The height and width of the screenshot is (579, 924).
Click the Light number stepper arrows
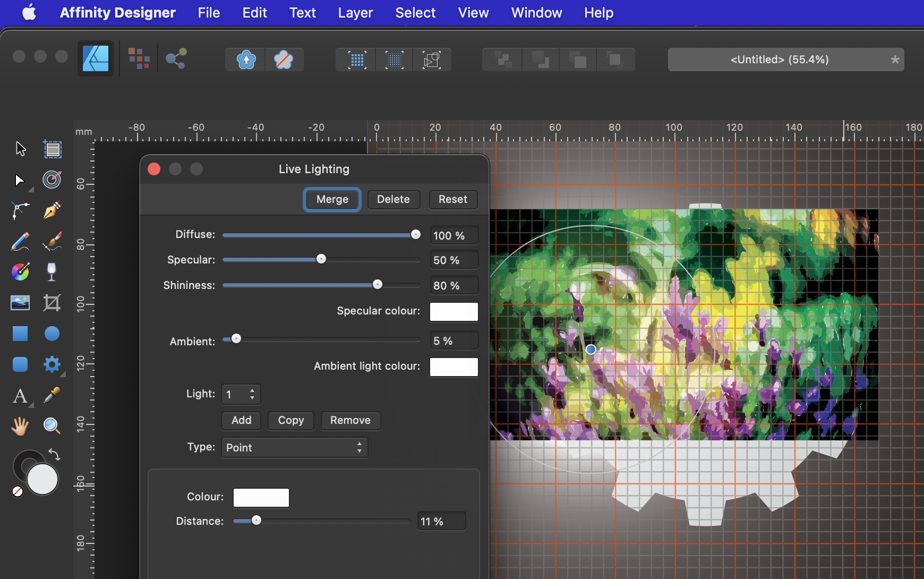(x=252, y=394)
